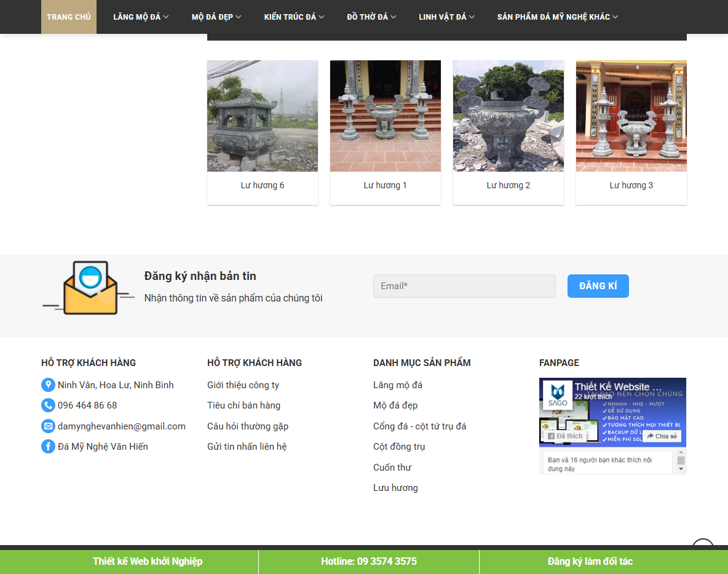This screenshot has height=574, width=728.
Task: Click the email envelope icon beside the Gmail address
Action: click(48, 426)
